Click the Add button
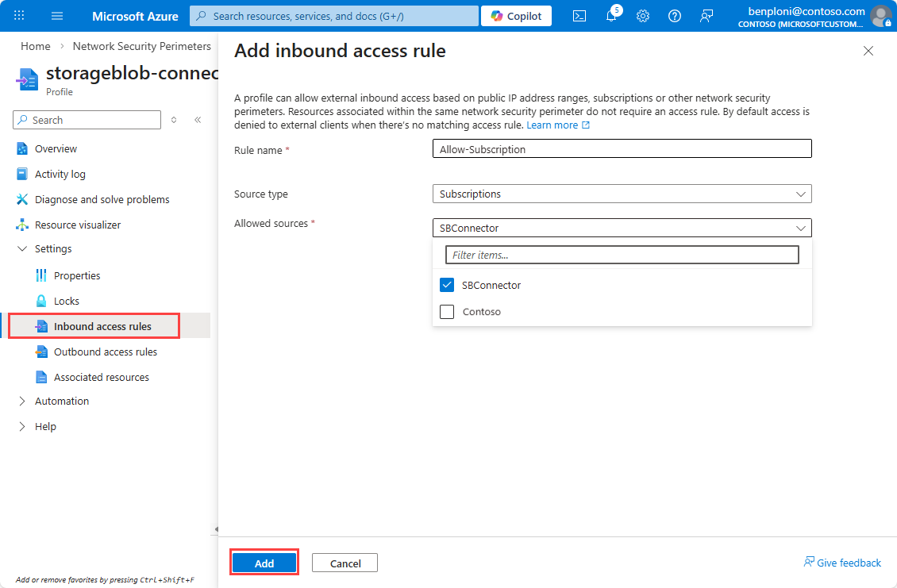The image size is (897, 588). [x=264, y=563]
